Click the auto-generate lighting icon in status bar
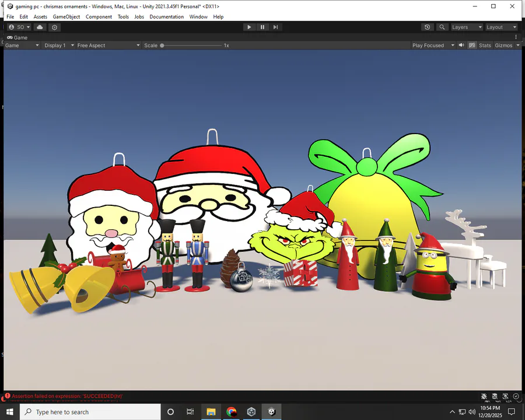 tap(505, 396)
